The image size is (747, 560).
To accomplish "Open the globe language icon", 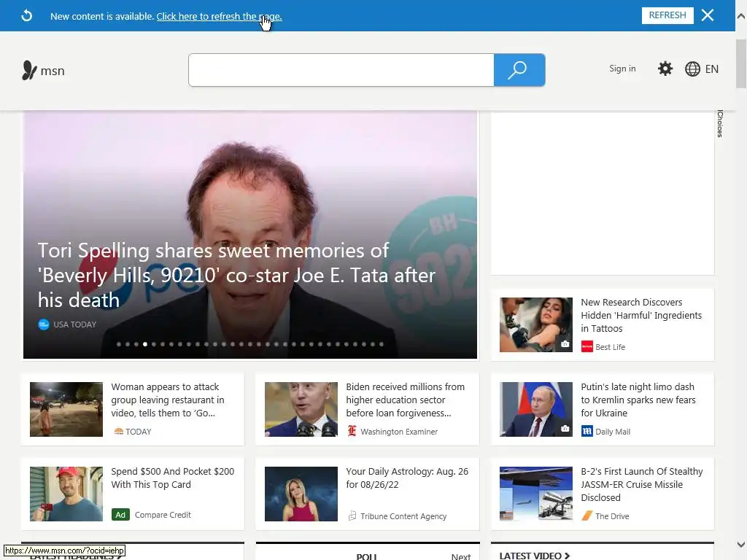I will tap(692, 69).
